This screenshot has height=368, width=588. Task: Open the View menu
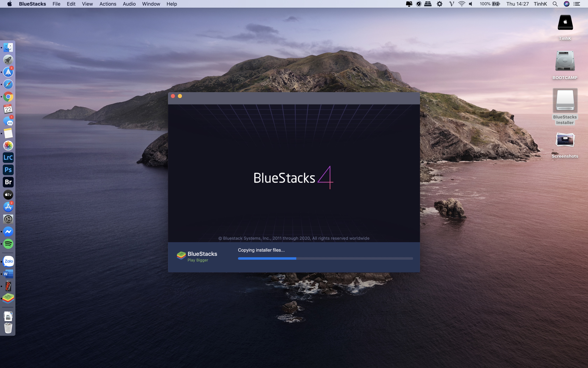87,4
